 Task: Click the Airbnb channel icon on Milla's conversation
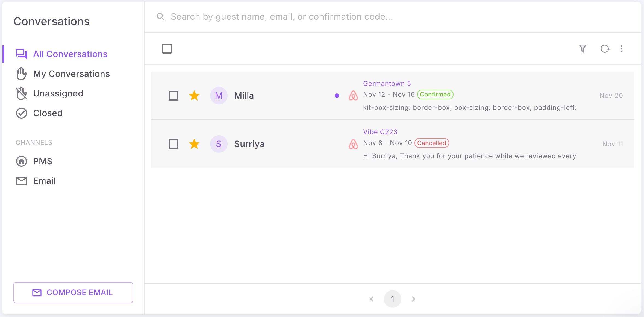(354, 96)
